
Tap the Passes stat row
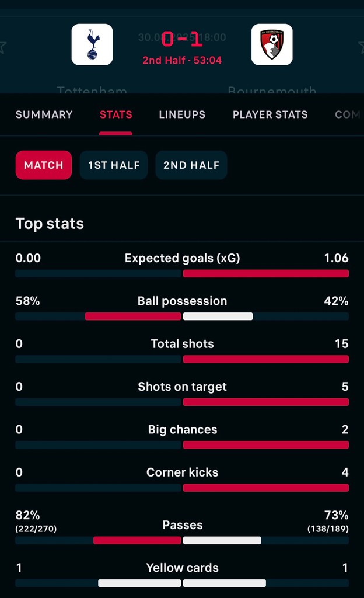pos(182,526)
